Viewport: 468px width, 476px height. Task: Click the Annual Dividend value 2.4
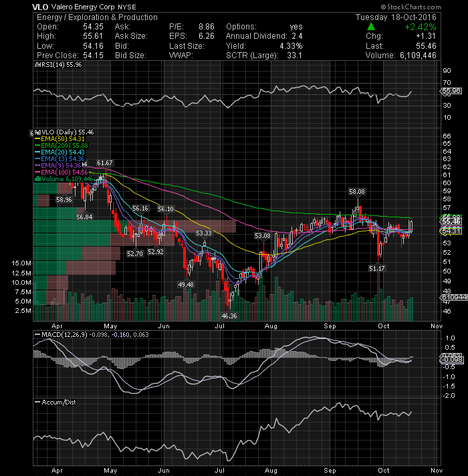click(297, 36)
